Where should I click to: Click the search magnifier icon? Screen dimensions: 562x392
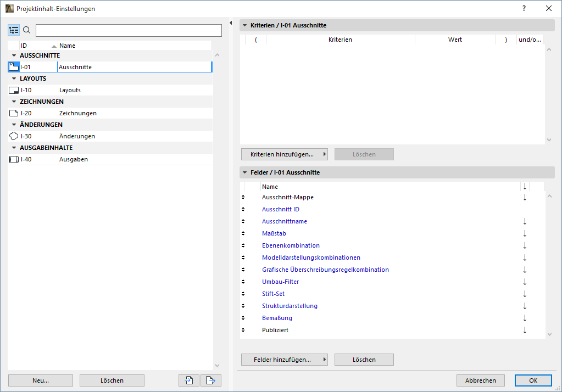26,30
